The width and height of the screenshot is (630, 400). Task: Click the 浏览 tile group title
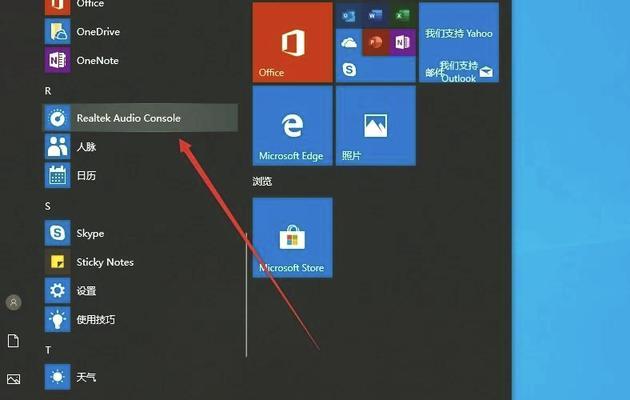pos(262,182)
